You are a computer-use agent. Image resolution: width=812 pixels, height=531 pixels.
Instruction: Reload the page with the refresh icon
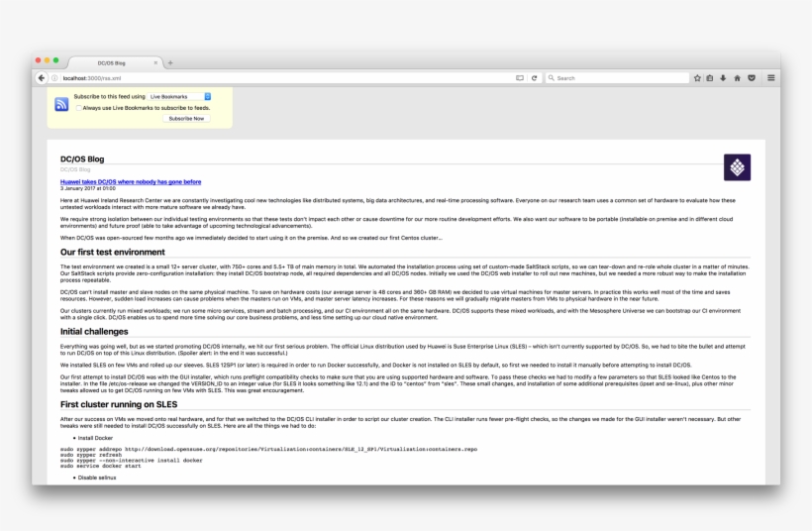[534, 78]
